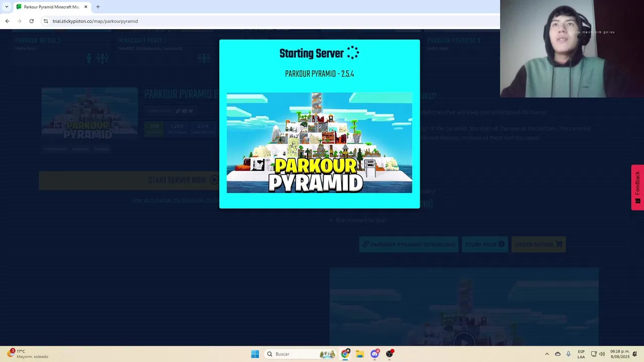Open the notifications bell icon
Image resolution: width=644 pixels, height=362 pixels.
click(x=635, y=354)
